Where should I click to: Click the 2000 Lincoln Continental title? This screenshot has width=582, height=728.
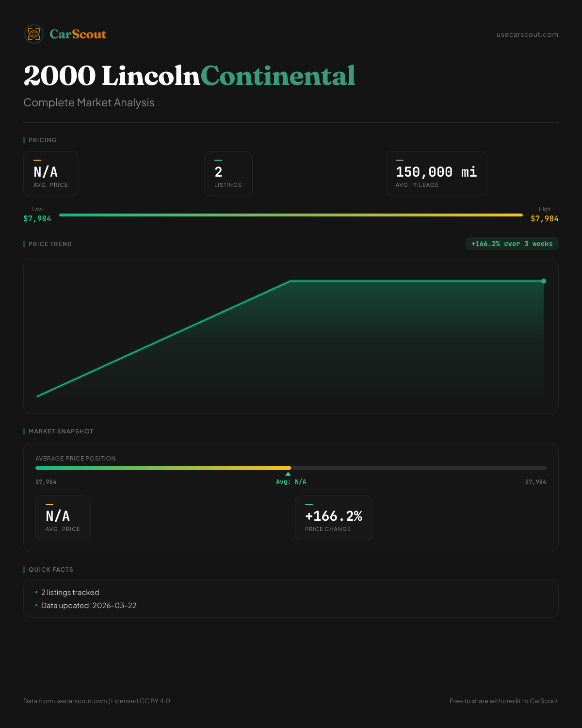189,76
